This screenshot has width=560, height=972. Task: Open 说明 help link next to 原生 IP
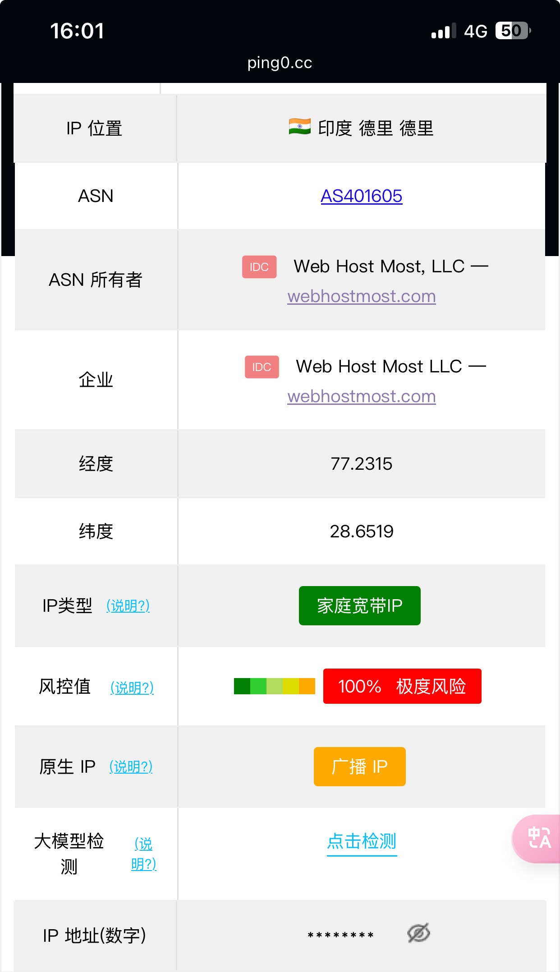(131, 766)
